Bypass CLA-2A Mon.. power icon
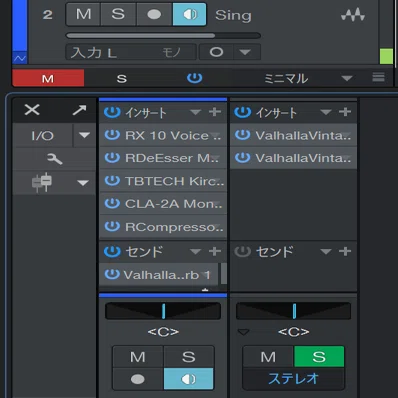 point(112,203)
